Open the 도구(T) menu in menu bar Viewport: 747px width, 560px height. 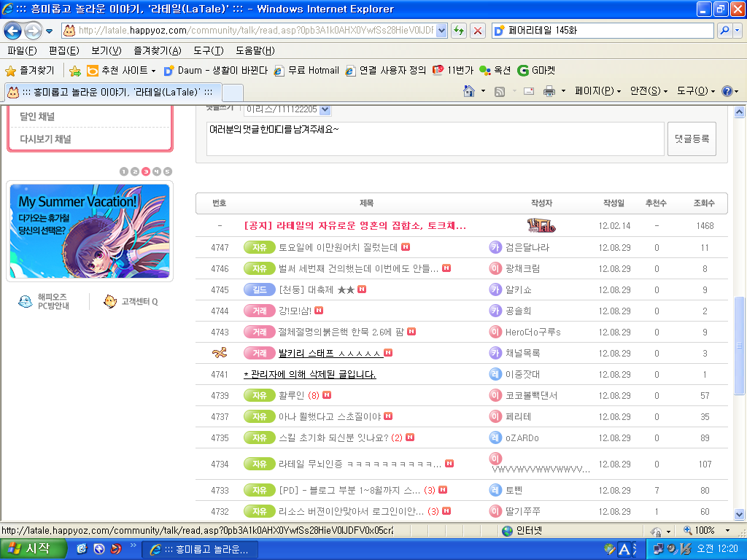tap(208, 50)
